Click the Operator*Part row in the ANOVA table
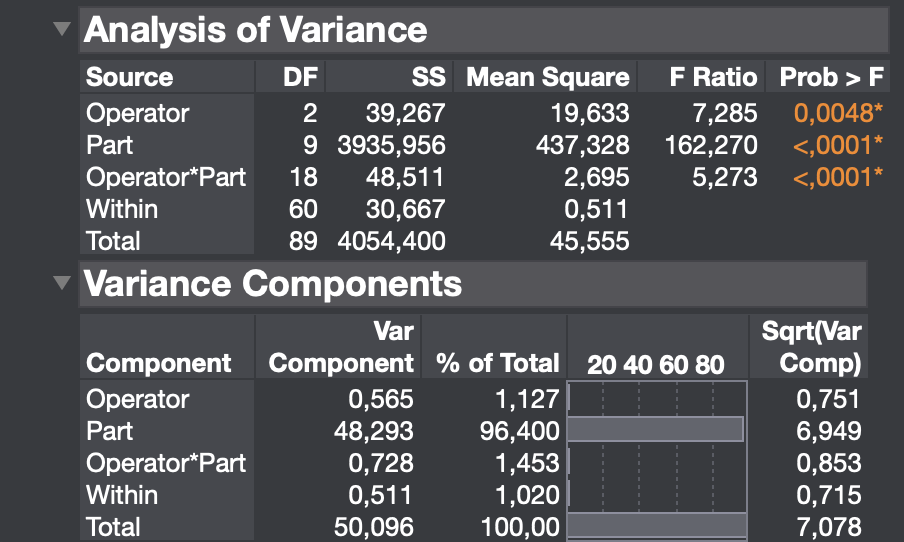904x542 pixels. click(x=166, y=177)
